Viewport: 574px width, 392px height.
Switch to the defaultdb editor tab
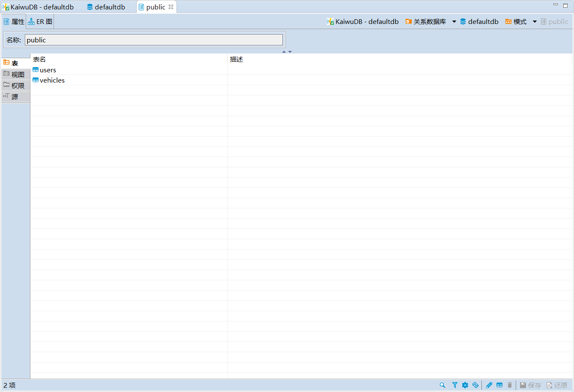[106, 7]
